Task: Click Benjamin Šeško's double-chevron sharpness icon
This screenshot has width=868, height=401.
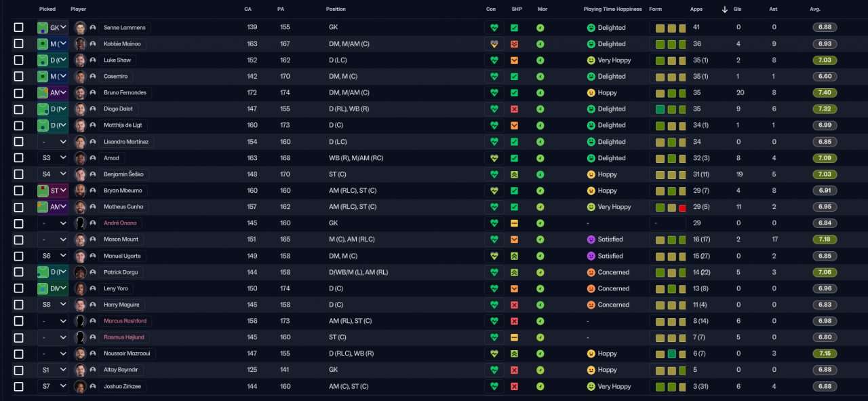Action: pyautogui.click(x=514, y=174)
